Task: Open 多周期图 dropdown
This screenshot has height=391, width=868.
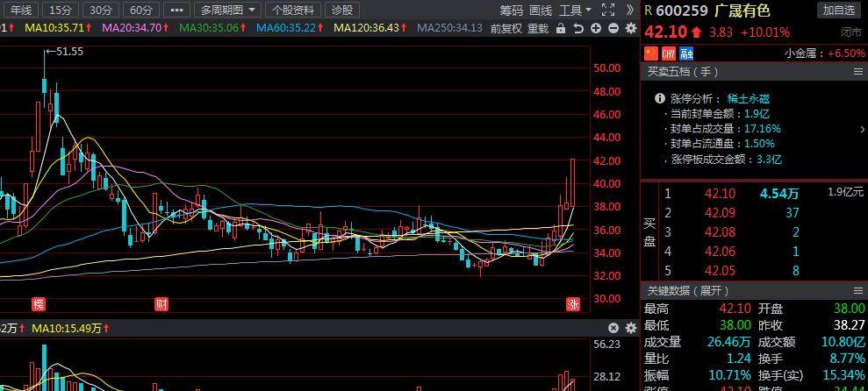Action: 228,11
